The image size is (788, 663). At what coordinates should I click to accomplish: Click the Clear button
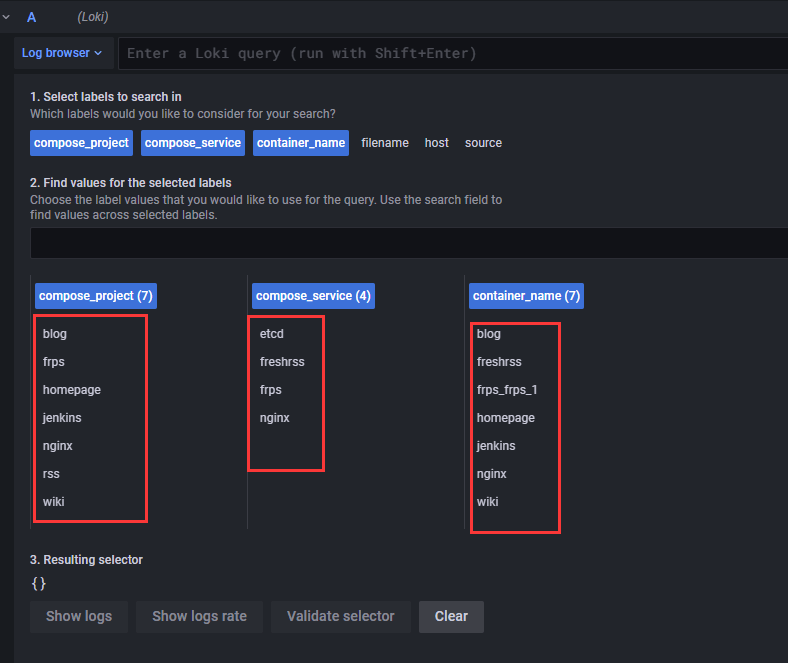point(451,616)
